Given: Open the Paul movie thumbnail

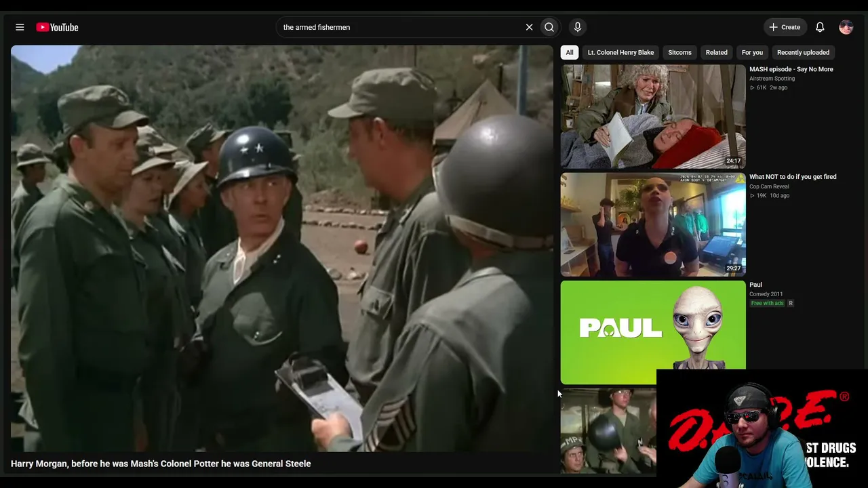Looking at the screenshot, I should coord(653,332).
